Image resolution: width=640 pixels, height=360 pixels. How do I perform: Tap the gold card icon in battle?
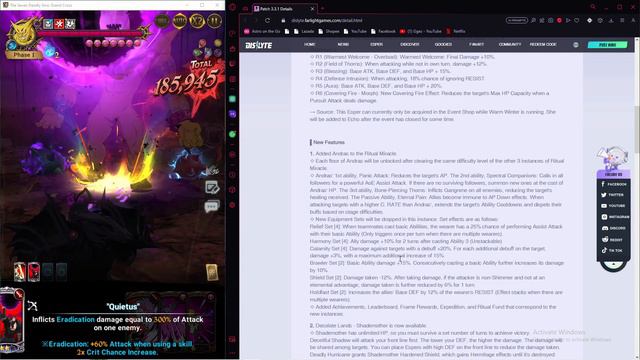coord(212,272)
